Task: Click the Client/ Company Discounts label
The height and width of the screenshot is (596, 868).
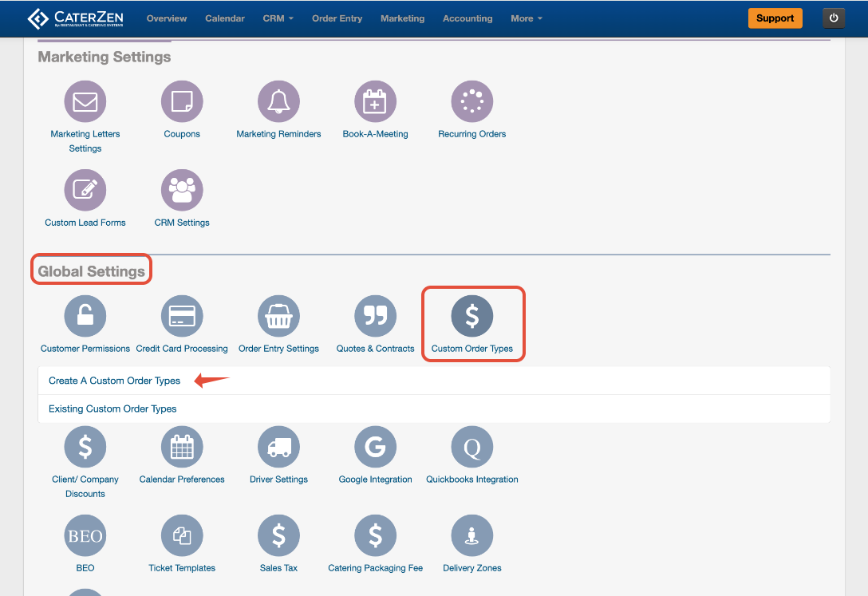Action: (85, 487)
